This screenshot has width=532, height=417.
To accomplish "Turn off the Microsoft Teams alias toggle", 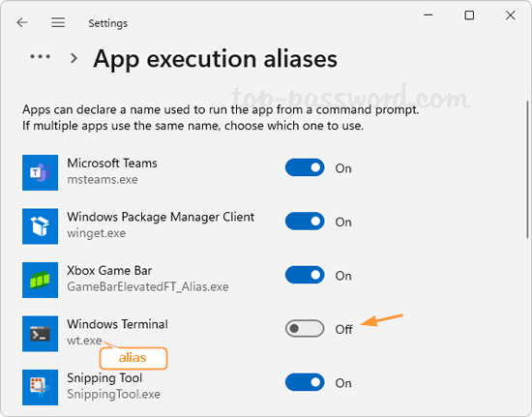I will pyautogui.click(x=305, y=167).
